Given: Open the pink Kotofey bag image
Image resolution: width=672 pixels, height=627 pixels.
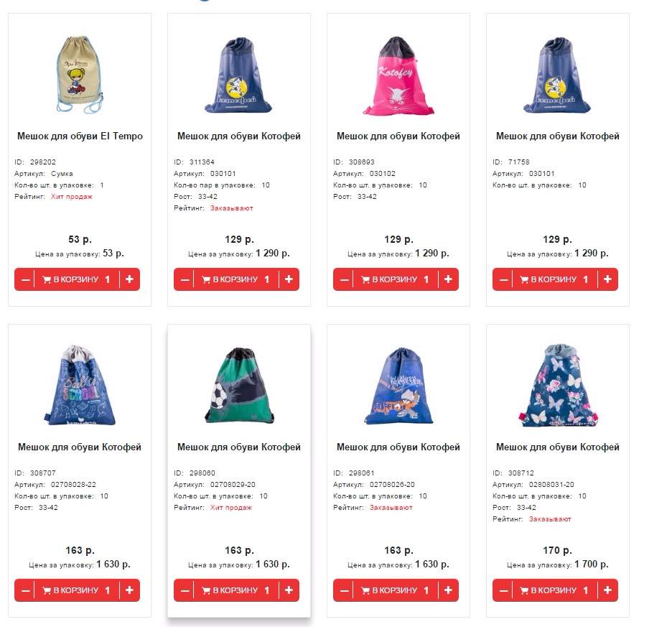Looking at the screenshot, I should 398,76.
